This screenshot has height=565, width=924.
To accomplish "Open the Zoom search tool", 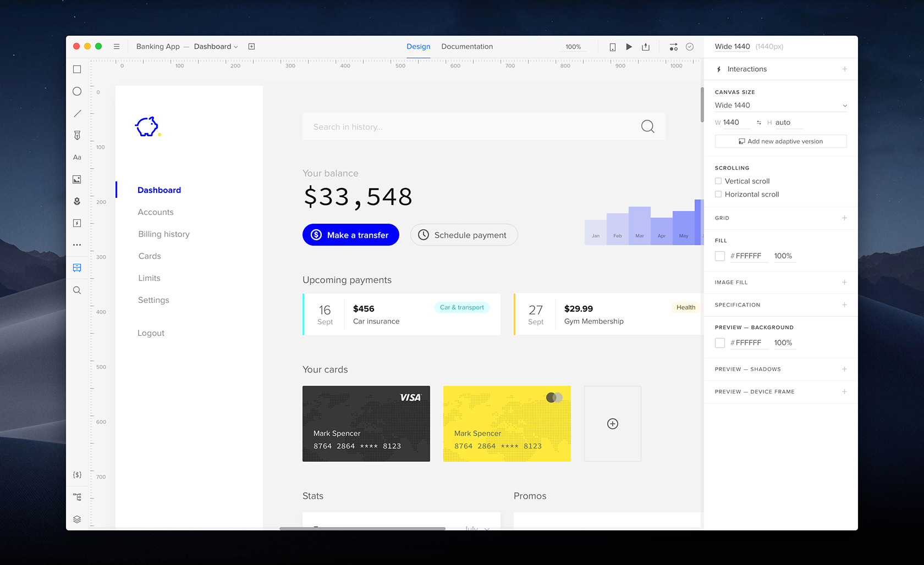I will 77,290.
